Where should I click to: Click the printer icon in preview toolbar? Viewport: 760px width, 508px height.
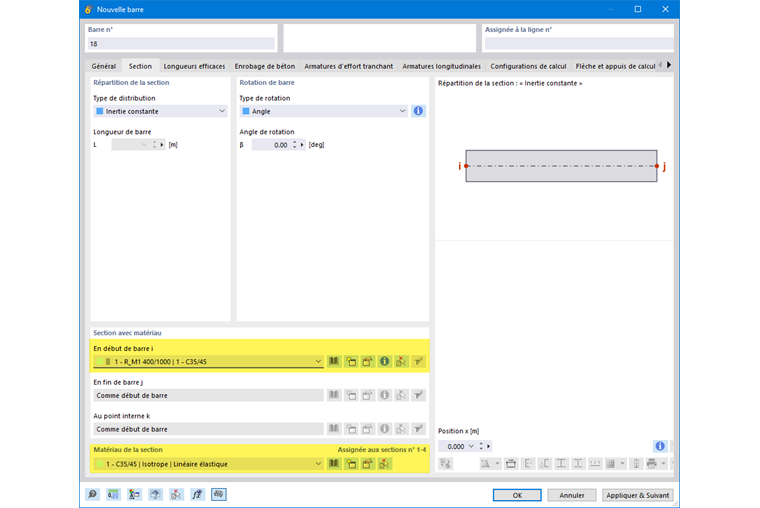[x=652, y=464]
